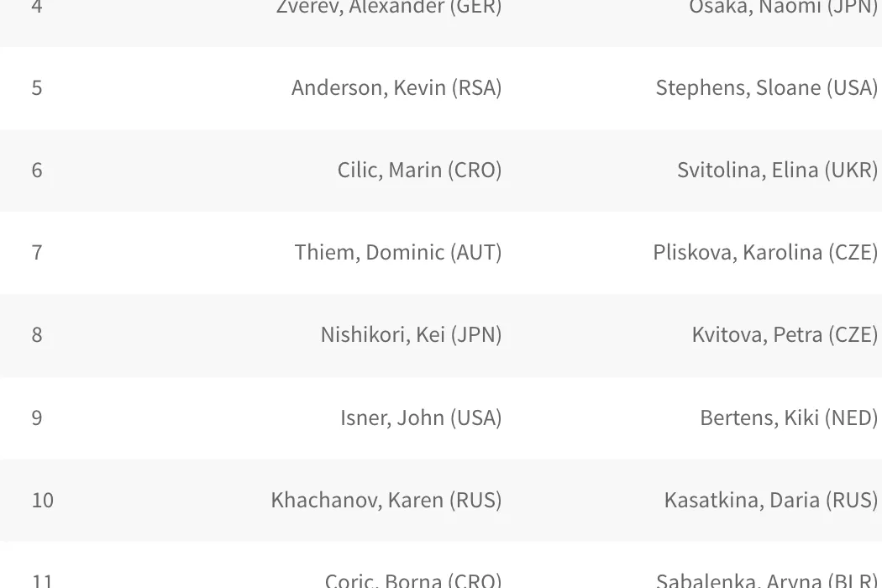Screen dimensions: 882x588
Task: Select Svitolina, Elina (UKR) cell
Action: 777,171
